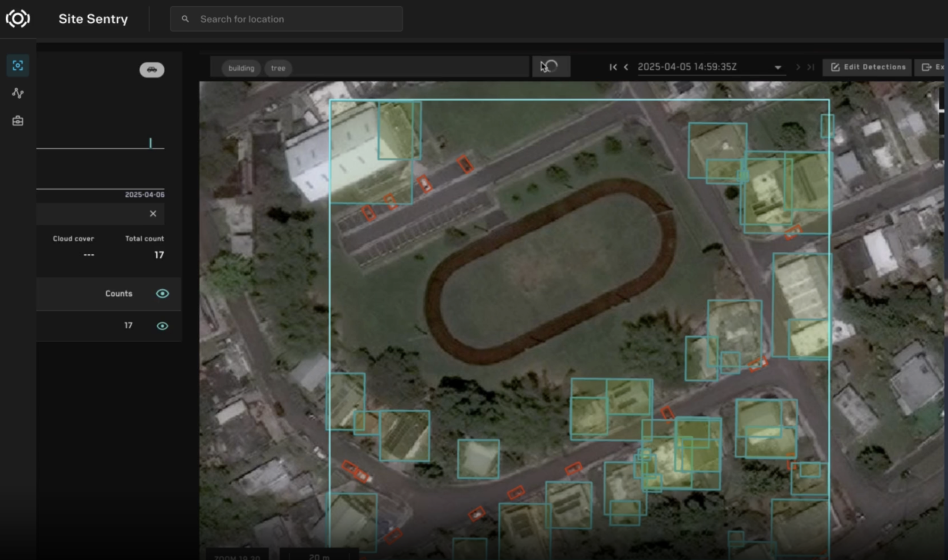
Task: Click the Edit Detections button
Action: 868,67
